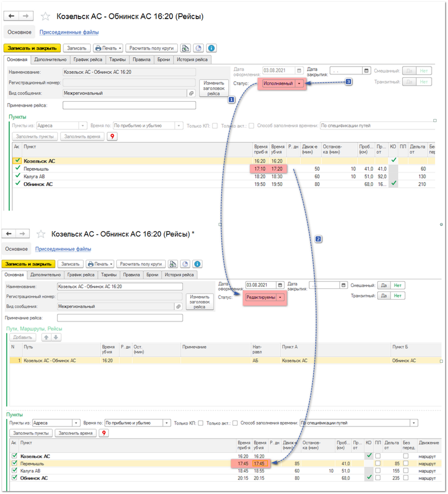The width and height of the screenshot is (448, 494).
Task: Click the blue info icon in the upper form toolbar
Action: point(211,48)
